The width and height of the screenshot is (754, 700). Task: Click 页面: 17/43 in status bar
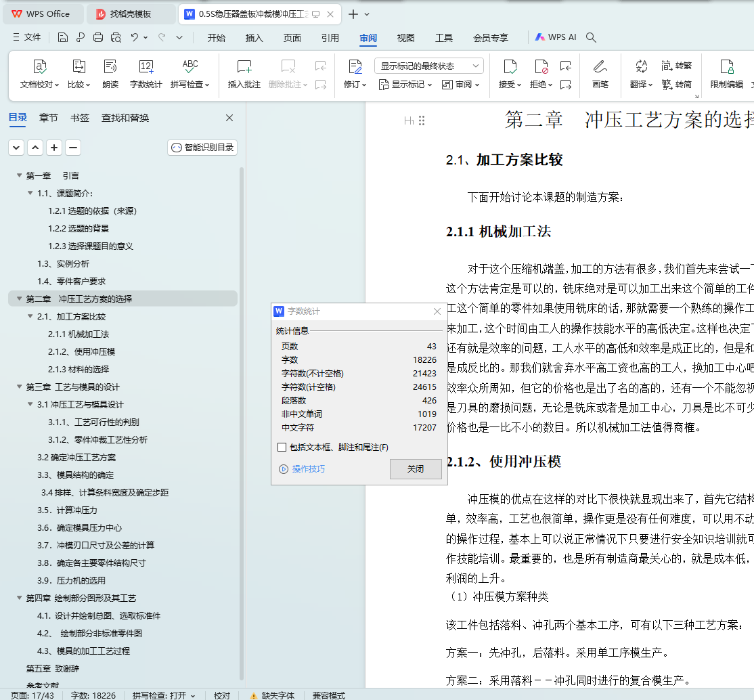point(32,696)
